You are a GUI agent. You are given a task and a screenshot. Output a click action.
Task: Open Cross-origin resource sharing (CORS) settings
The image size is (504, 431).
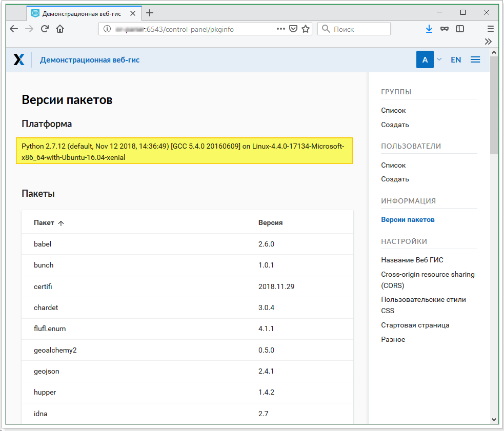click(428, 280)
